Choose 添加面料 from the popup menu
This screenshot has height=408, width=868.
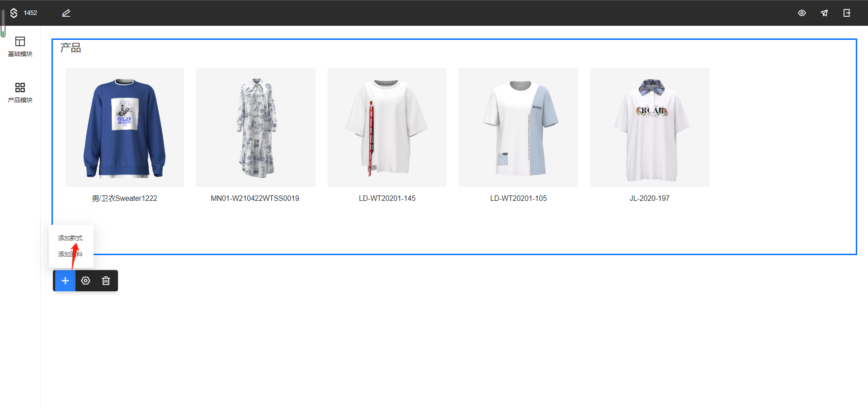click(70, 254)
